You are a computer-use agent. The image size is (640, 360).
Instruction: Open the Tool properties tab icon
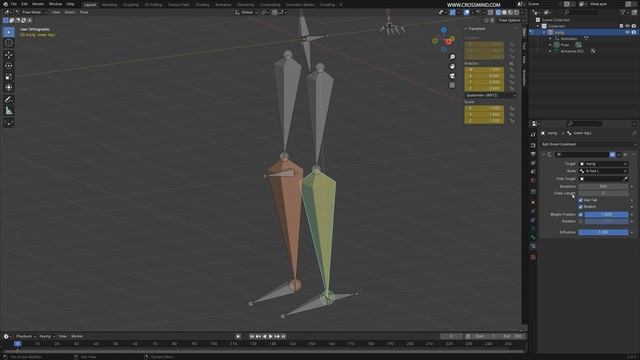[x=533, y=134]
